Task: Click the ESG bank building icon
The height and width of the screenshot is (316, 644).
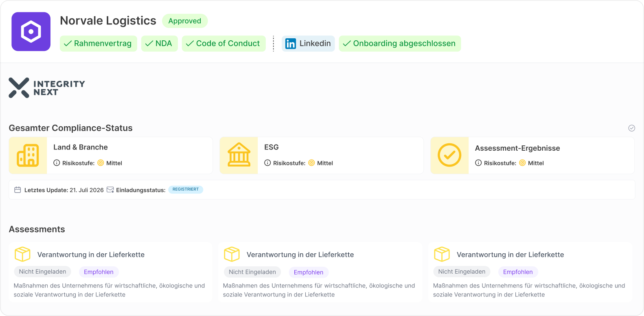Action: [239, 155]
